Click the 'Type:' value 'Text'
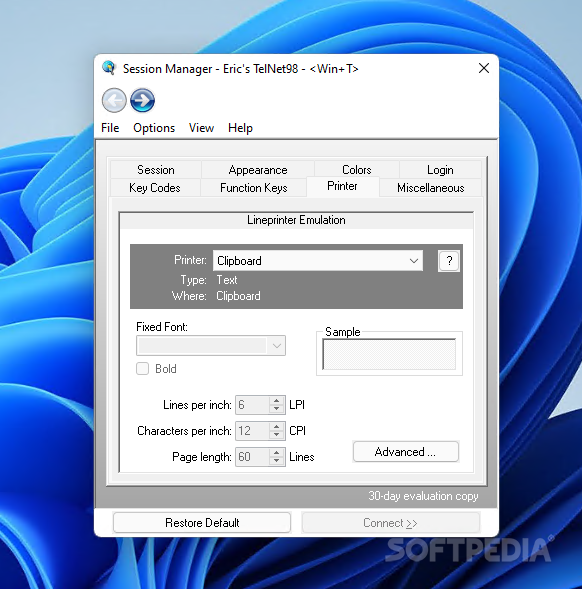This screenshot has width=582, height=589. coord(227,280)
